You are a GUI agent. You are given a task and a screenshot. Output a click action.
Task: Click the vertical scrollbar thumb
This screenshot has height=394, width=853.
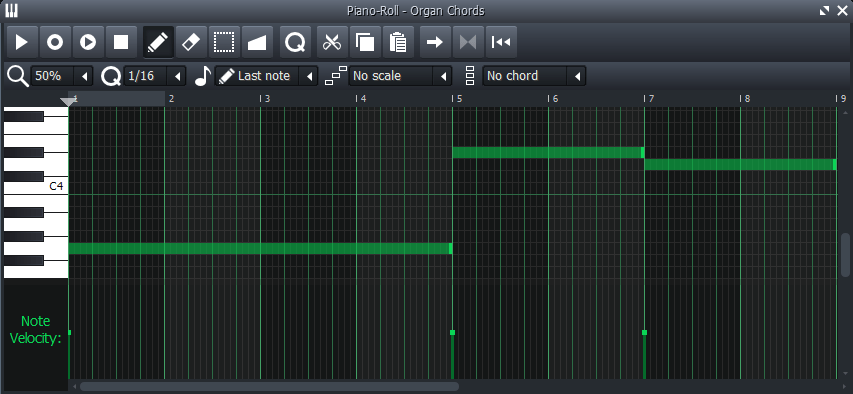[x=845, y=256]
